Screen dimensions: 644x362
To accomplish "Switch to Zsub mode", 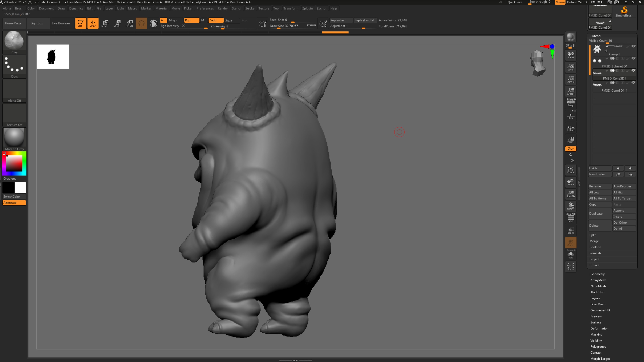I will pos(229,20).
